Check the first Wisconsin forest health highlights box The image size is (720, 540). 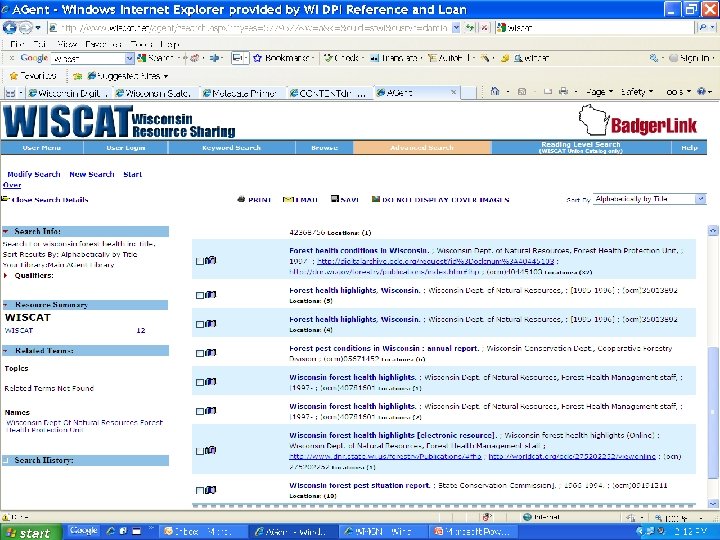pyautogui.click(x=200, y=382)
